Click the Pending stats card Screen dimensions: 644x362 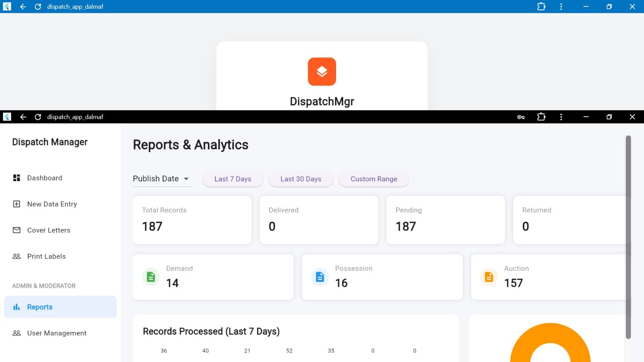446,220
